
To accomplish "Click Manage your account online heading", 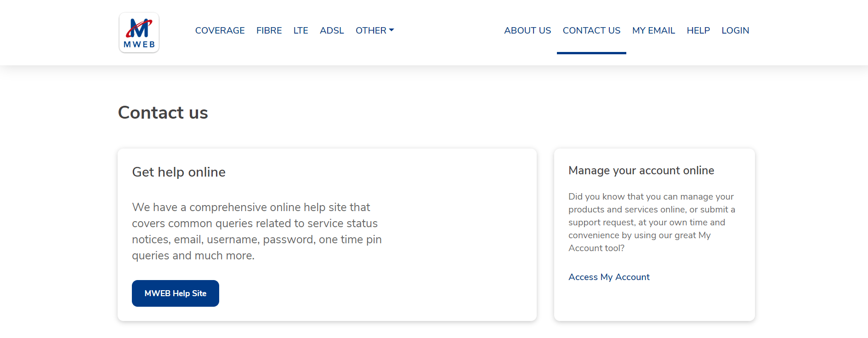I will (x=641, y=171).
